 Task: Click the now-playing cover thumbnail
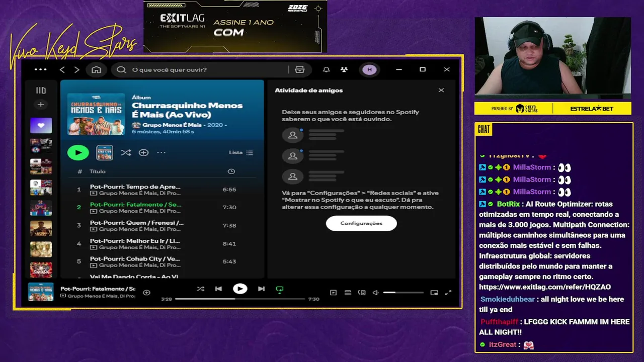point(41,292)
